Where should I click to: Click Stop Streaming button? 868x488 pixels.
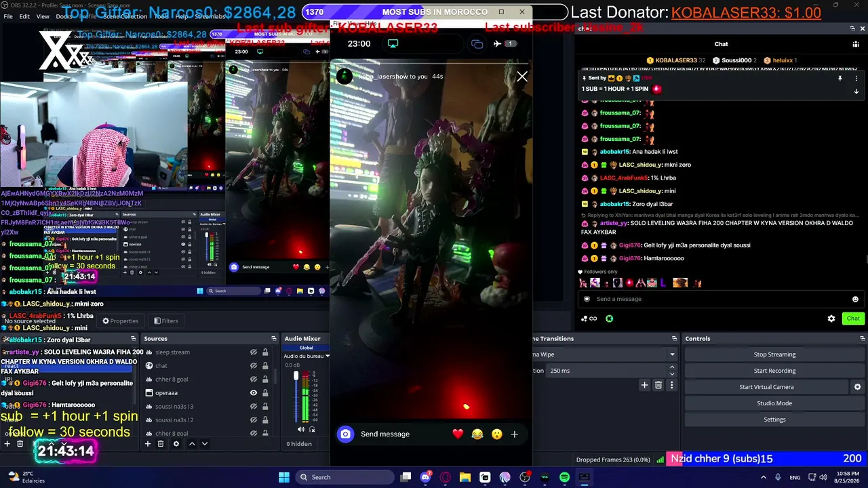(x=774, y=354)
